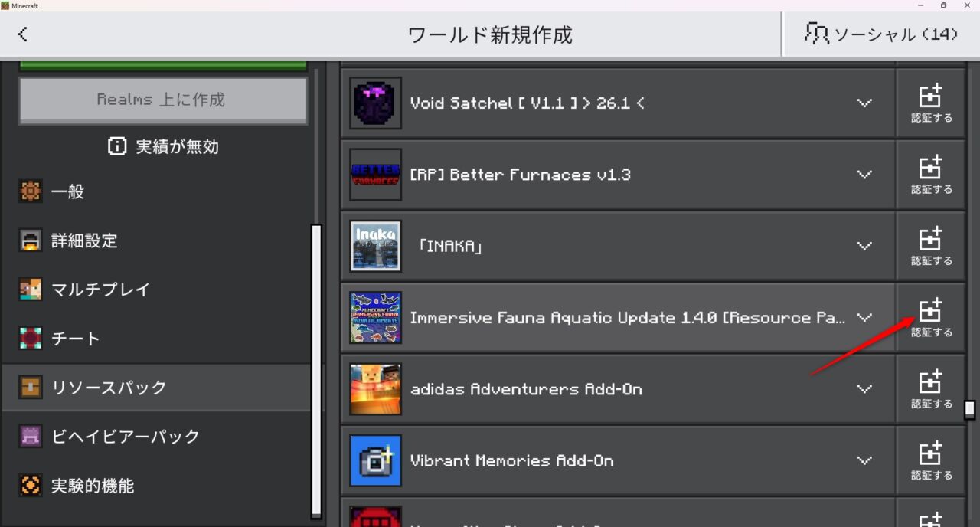The width and height of the screenshot is (980, 527).
Task: Click the left sidebar scrollbar
Action: click(316, 372)
